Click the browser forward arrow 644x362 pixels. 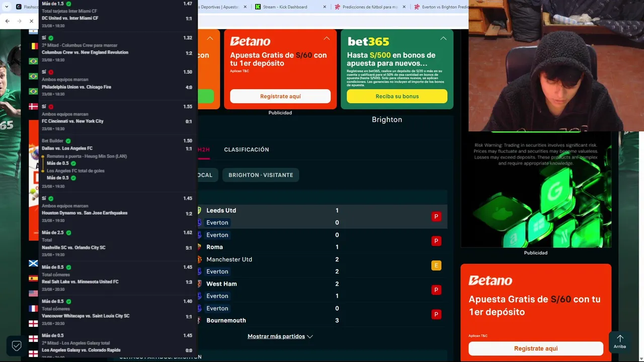tap(19, 21)
